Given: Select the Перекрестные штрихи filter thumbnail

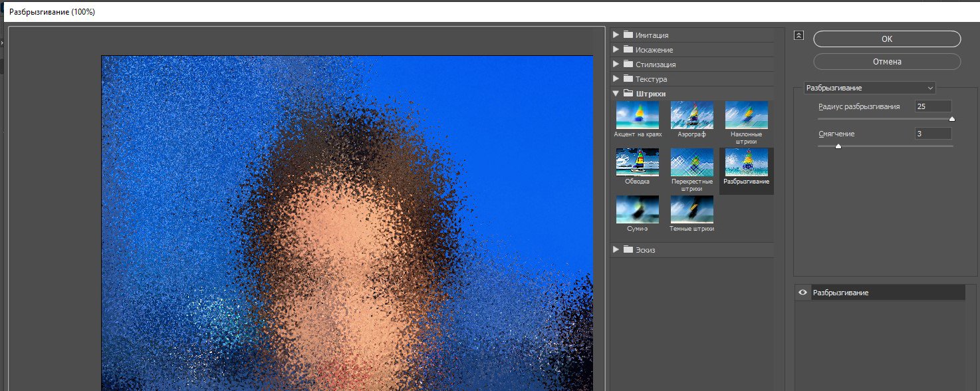Looking at the screenshot, I should (x=691, y=162).
